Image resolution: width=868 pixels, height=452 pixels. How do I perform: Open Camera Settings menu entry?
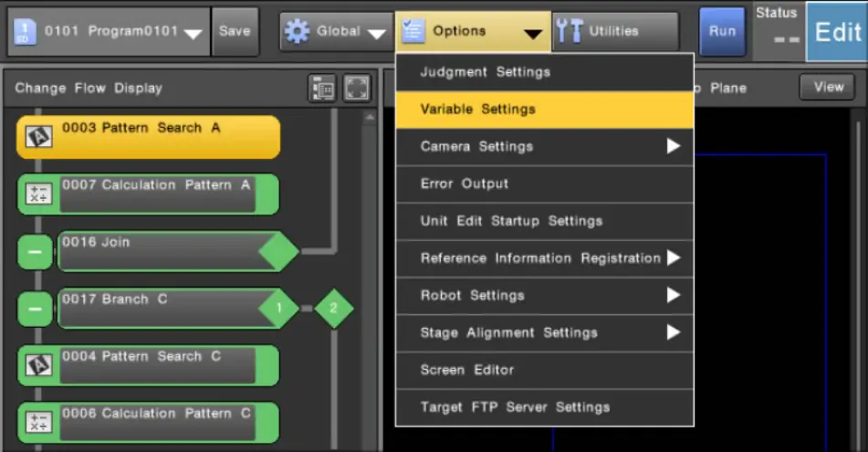(545, 147)
